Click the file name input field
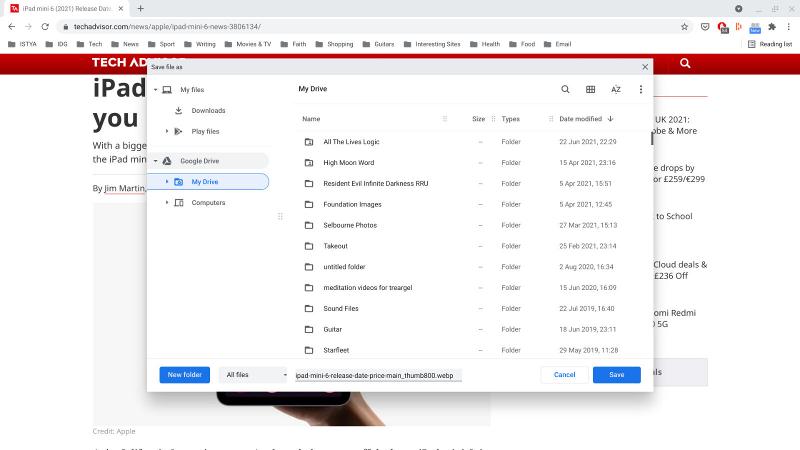Screen dimensions: 800x450 (378, 376)
